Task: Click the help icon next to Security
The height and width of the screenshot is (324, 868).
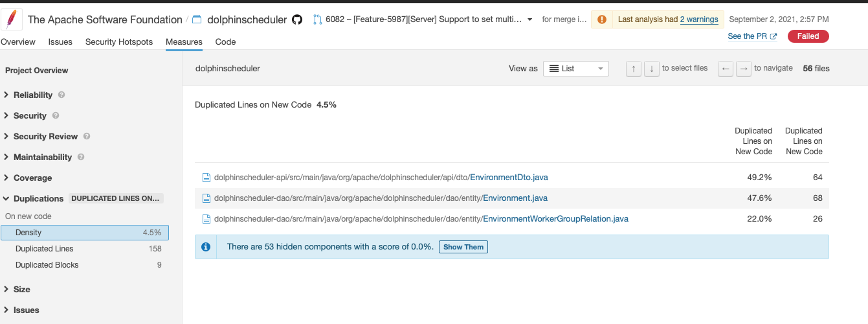Action: (56, 115)
